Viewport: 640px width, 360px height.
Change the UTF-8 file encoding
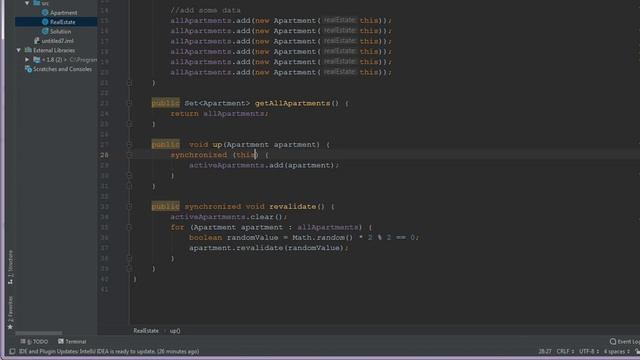tap(588, 351)
